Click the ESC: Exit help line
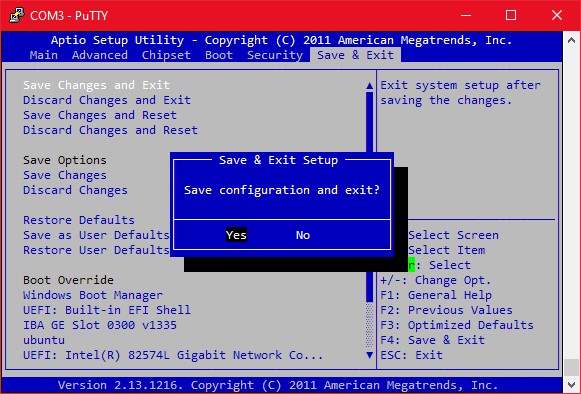581x394 pixels. pyautogui.click(x=412, y=355)
